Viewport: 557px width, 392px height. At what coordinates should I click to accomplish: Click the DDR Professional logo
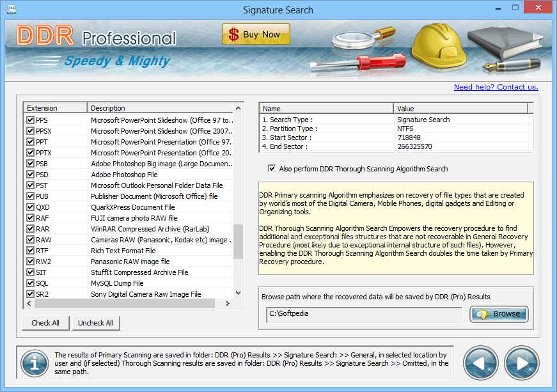click(97, 36)
